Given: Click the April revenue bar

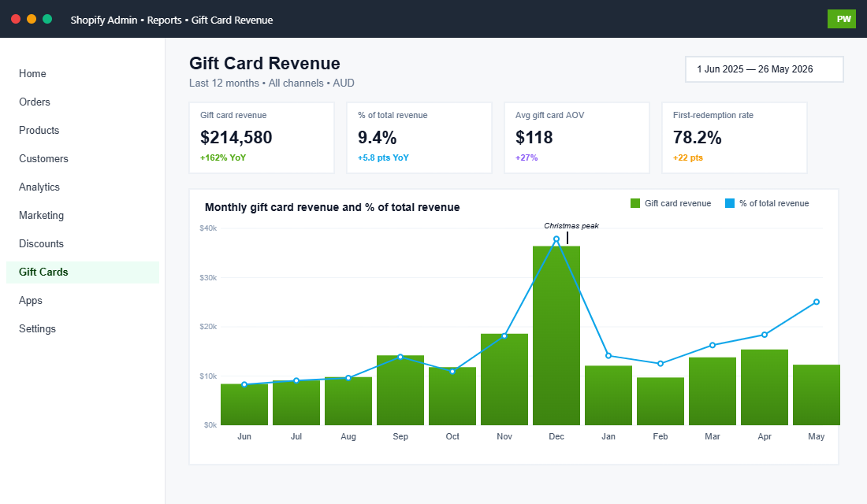Looking at the screenshot, I should pyautogui.click(x=765, y=387).
